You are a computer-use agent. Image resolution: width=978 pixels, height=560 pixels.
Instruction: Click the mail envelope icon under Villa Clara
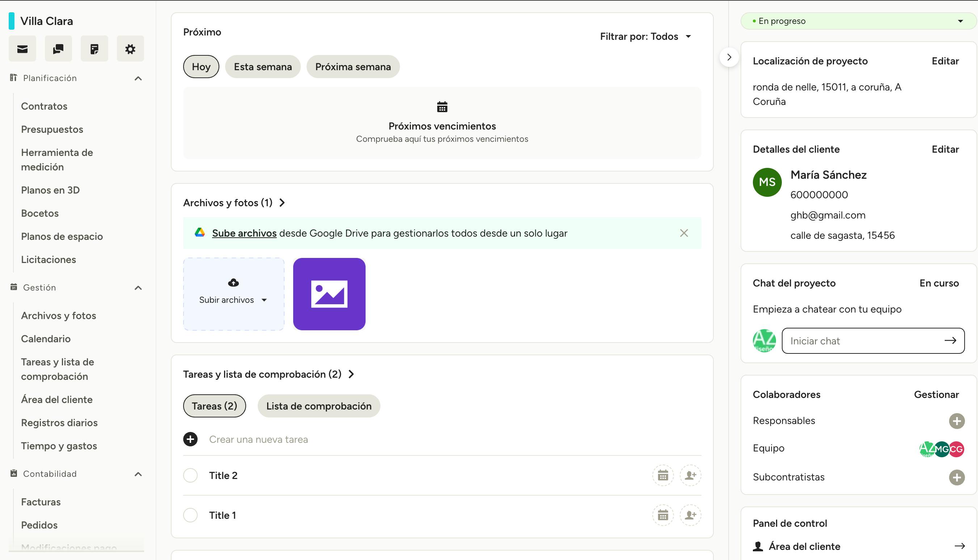pyautogui.click(x=22, y=49)
